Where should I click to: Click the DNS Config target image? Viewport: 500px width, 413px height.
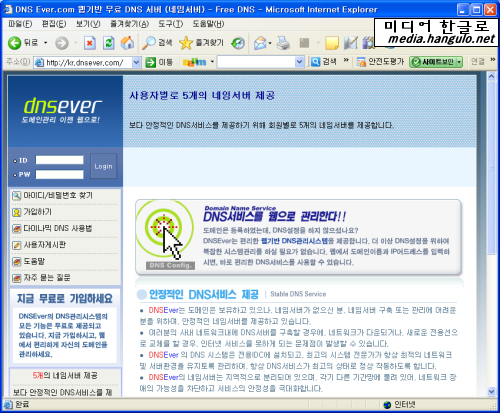165,235
